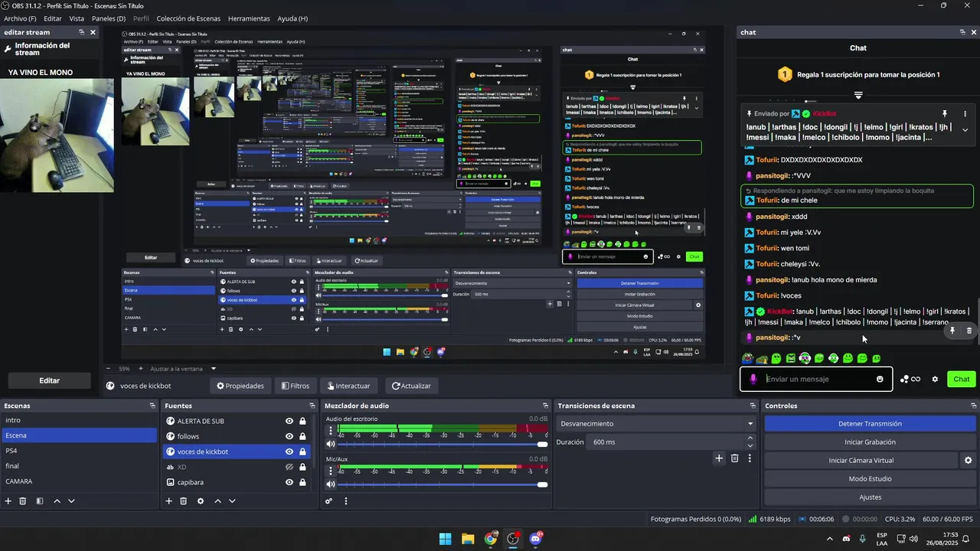The width and height of the screenshot is (980, 551).
Task: Remove selected source with trash icon
Action: coord(184,501)
